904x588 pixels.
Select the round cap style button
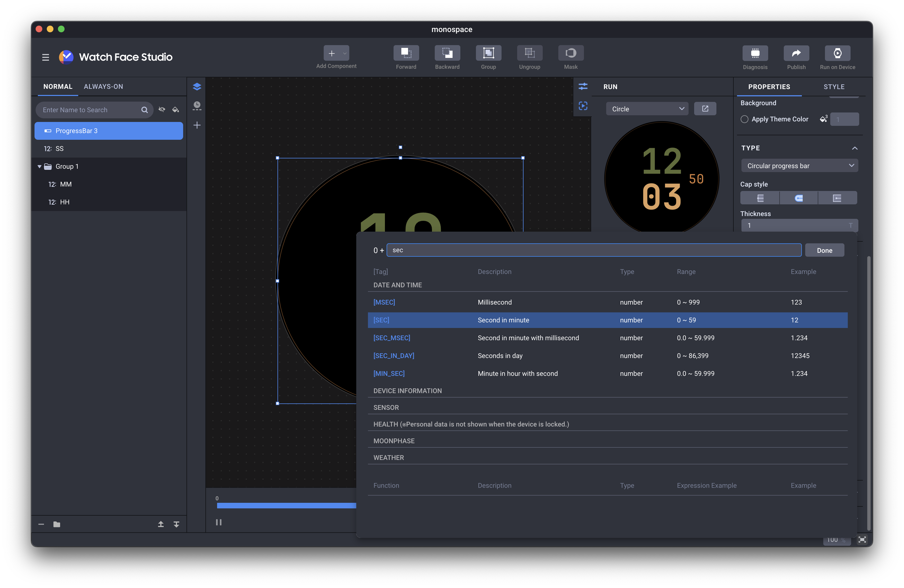pos(799,198)
